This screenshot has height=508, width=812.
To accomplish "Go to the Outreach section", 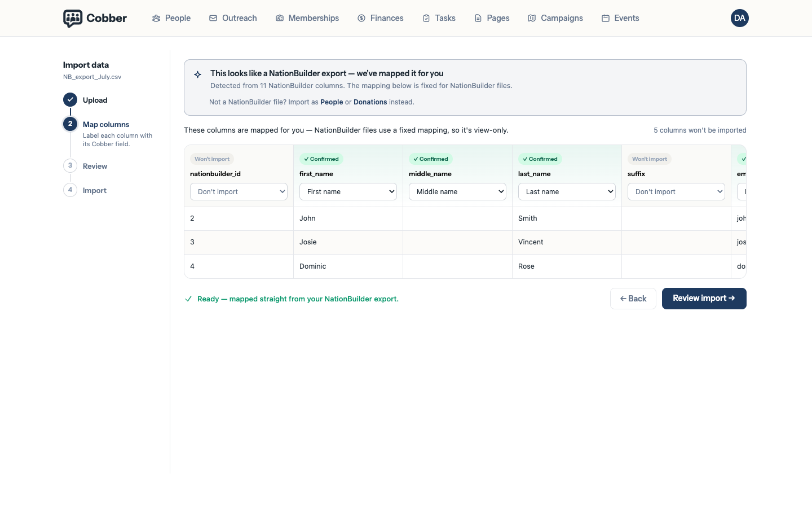I will (x=233, y=18).
